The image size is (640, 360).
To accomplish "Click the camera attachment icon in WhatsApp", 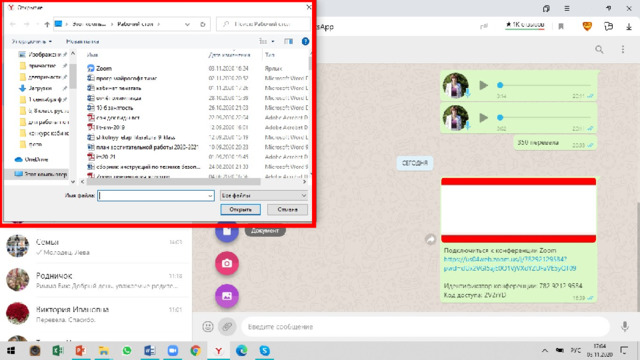I will point(227,263).
